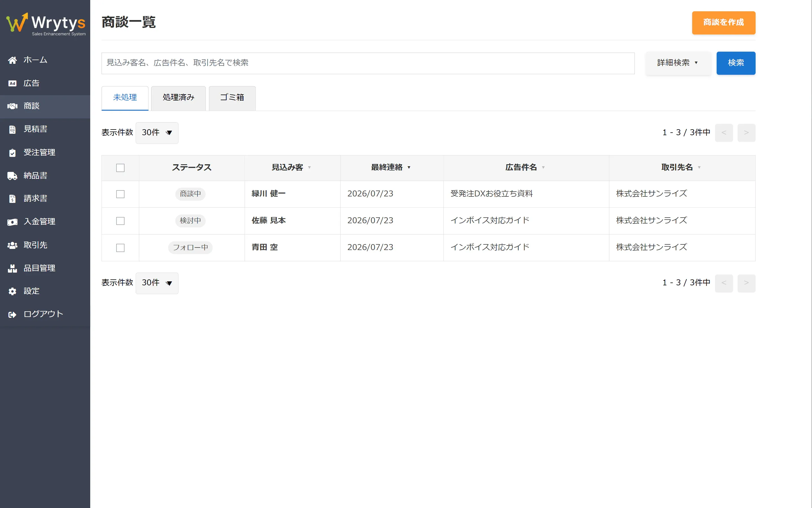Check the row for 青田 空
This screenshot has width=812, height=508.
point(120,248)
